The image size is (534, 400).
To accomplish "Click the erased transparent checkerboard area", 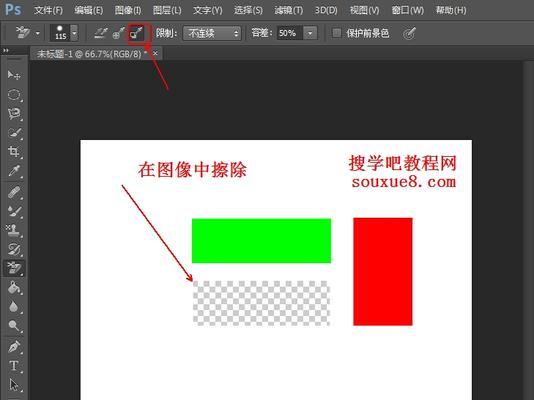I will 262,303.
